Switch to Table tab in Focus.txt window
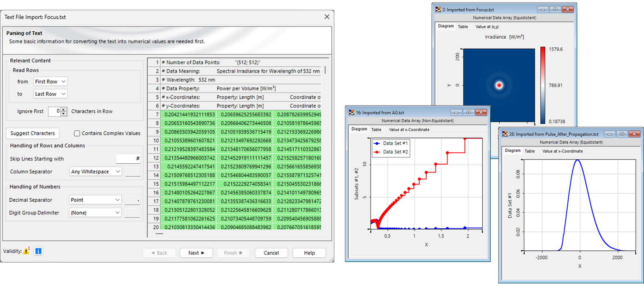The height and width of the screenshot is (286, 644). [x=463, y=27]
